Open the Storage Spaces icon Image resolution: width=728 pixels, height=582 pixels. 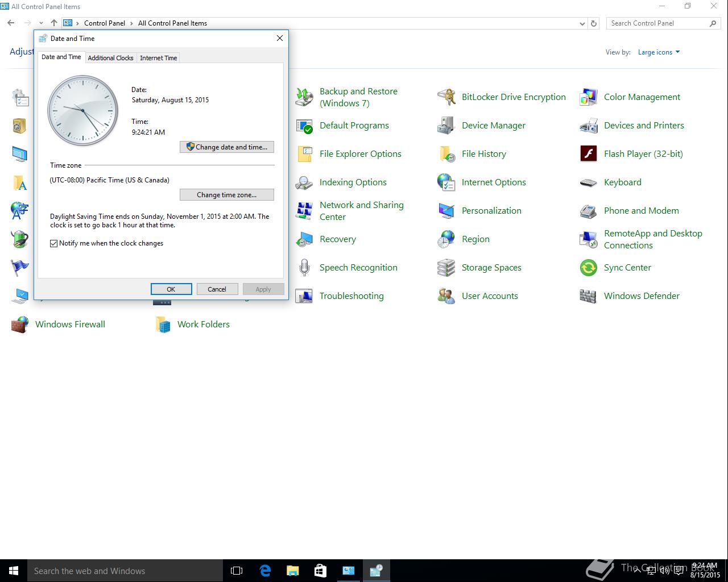tap(446, 268)
